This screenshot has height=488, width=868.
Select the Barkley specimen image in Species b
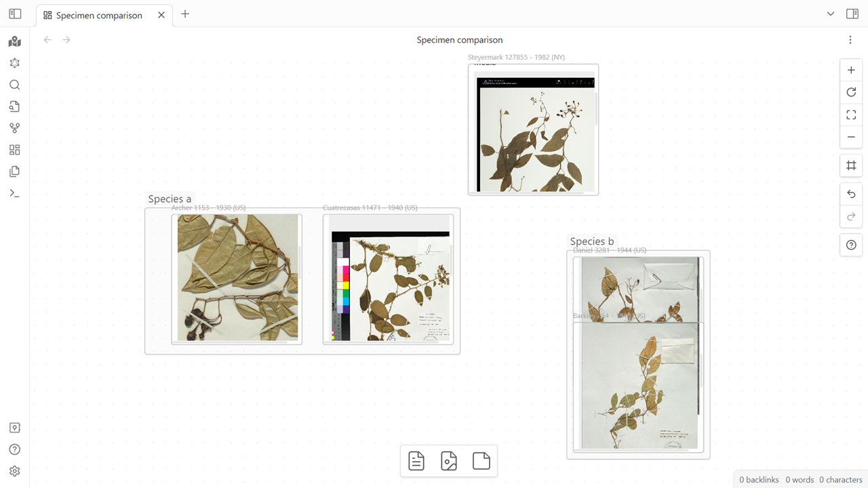tap(638, 387)
